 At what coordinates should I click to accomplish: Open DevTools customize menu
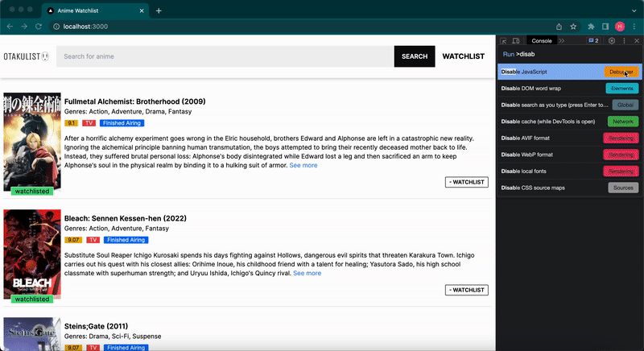tap(625, 40)
